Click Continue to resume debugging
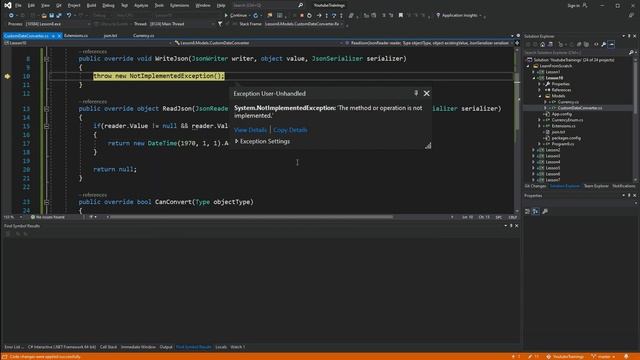Screen dimensions: 640x360 [236, 16]
